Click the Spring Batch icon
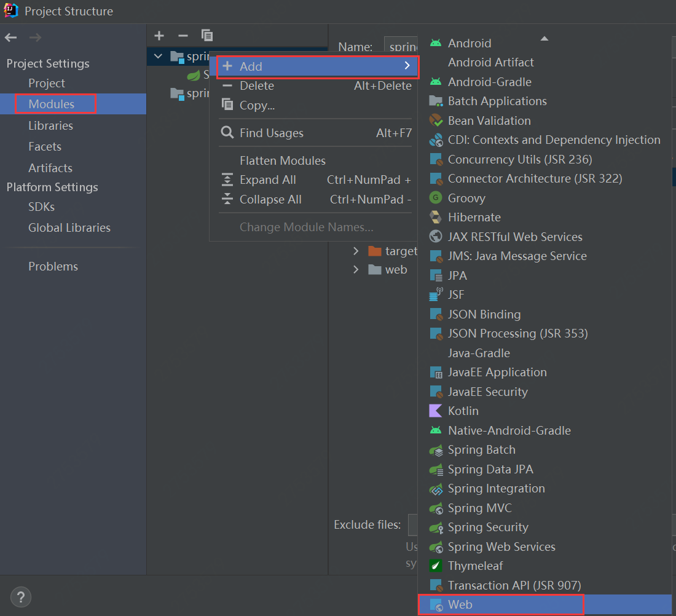Screen dimensions: 676x616 436,450
